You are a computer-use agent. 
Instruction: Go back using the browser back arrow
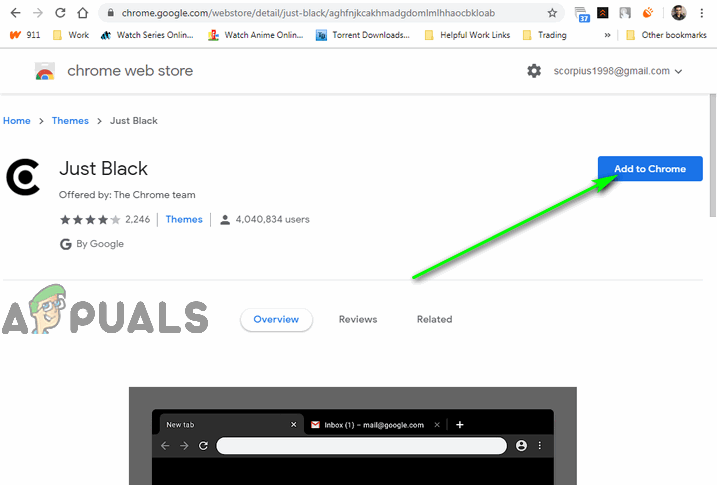15,13
